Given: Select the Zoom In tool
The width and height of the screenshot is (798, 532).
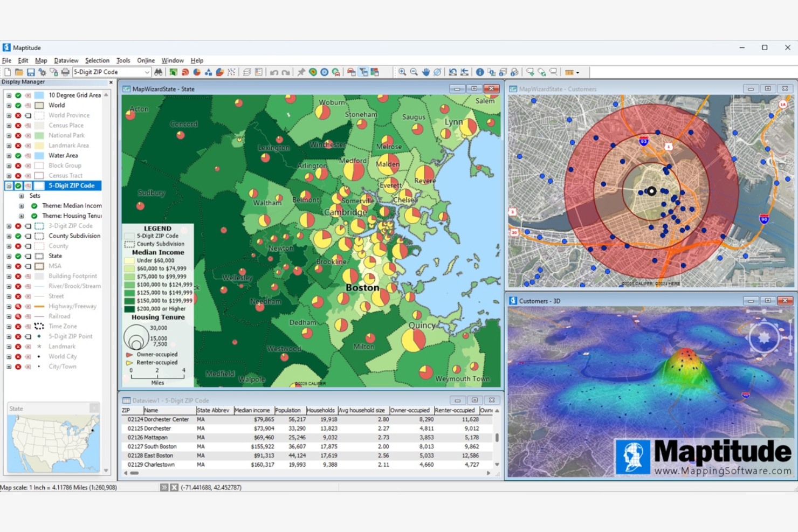Looking at the screenshot, I should coord(402,71).
